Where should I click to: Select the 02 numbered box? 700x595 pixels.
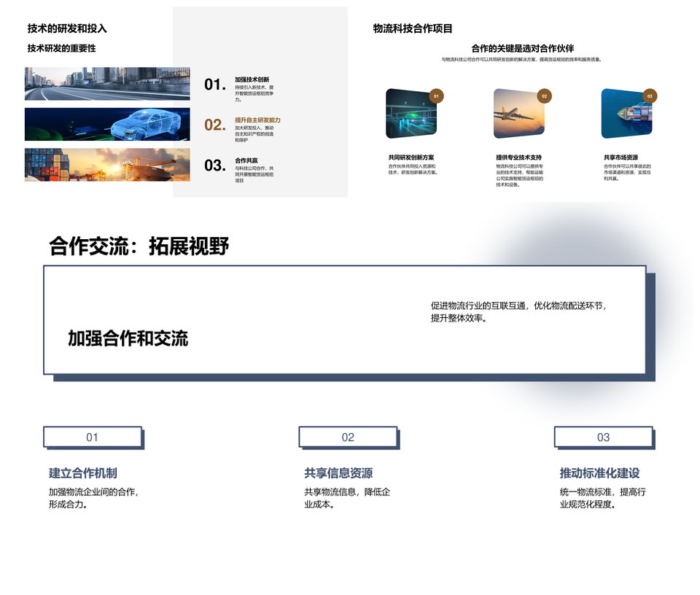click(x=348, y=437)
